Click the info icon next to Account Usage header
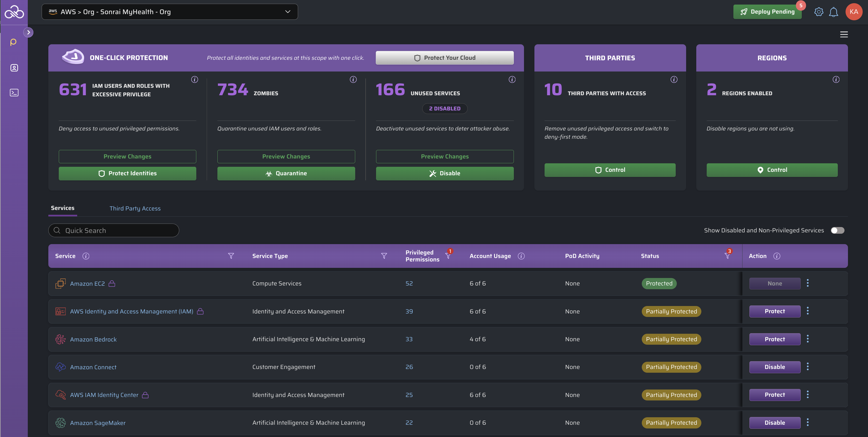 pyautogui.click(x=521, y=256)
